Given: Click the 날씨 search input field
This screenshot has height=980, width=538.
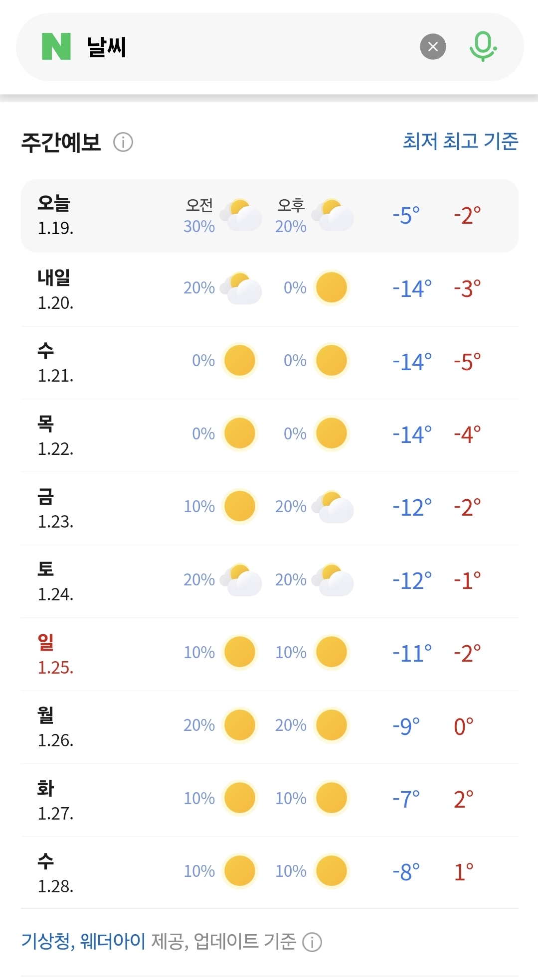Looking at the screenshot, I should pos(249,47).
